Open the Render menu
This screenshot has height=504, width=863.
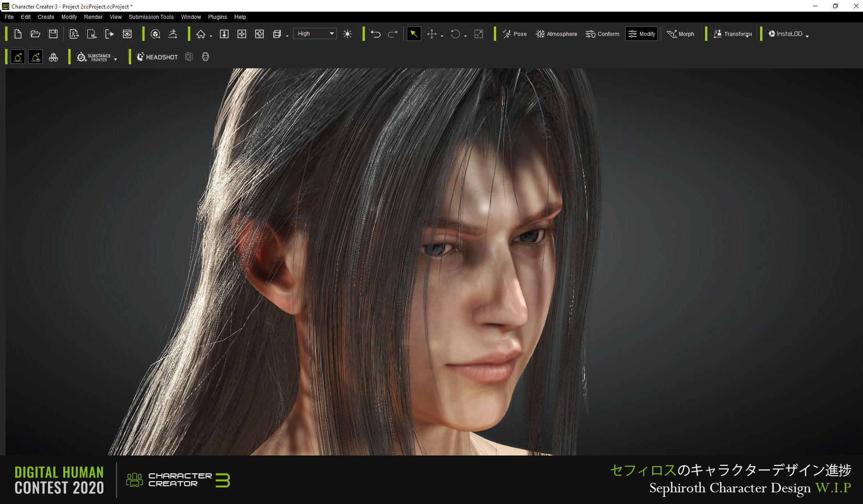93,17
